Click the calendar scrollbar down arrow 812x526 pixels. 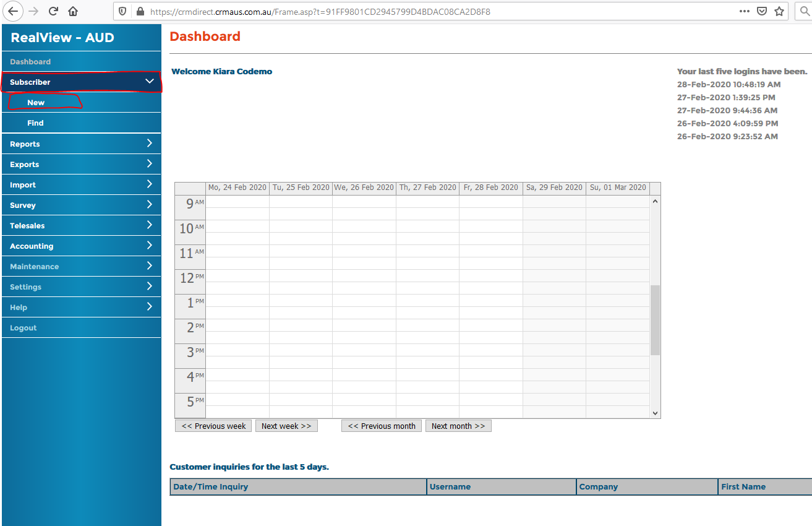tap(656, 413)
